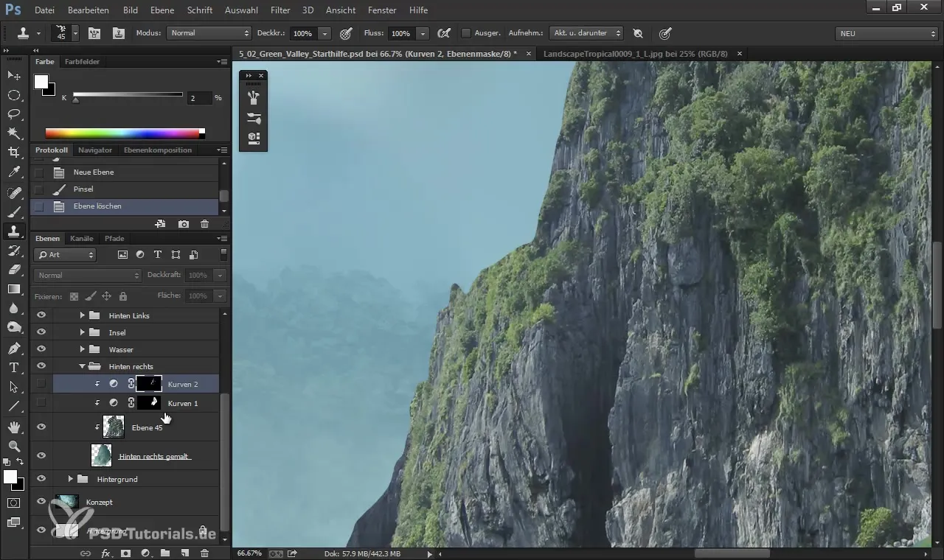
Task: Open the Modus dropdown
Action: [209, 33]
